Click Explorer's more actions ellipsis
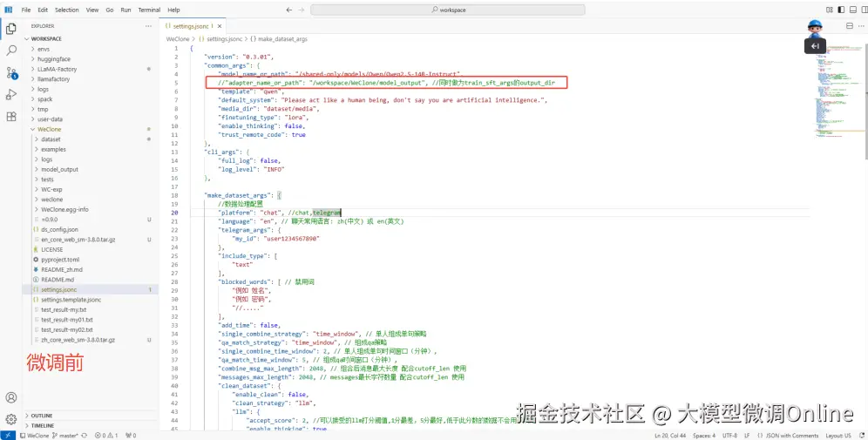Image resolution: width=868 pixels, height=440 pixels. click(x=148, y=26)
